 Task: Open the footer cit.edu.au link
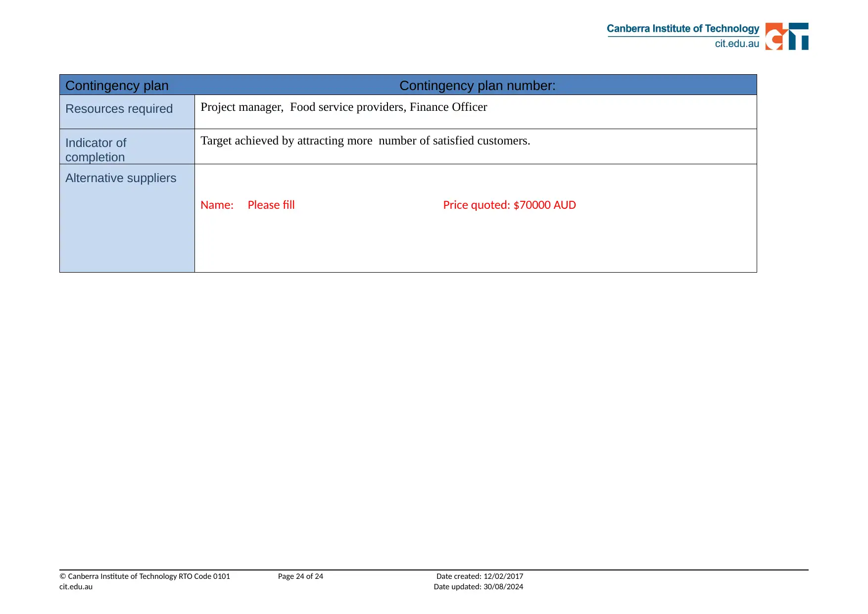point(76,587)
